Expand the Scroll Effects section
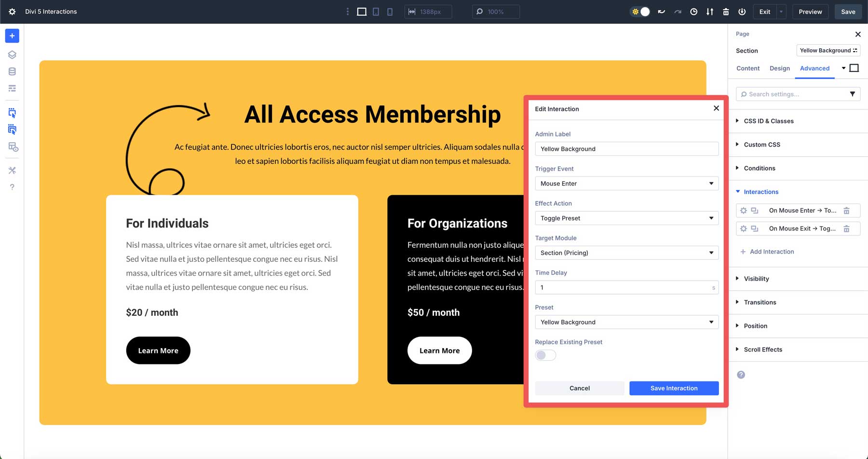 coord(763,349)
